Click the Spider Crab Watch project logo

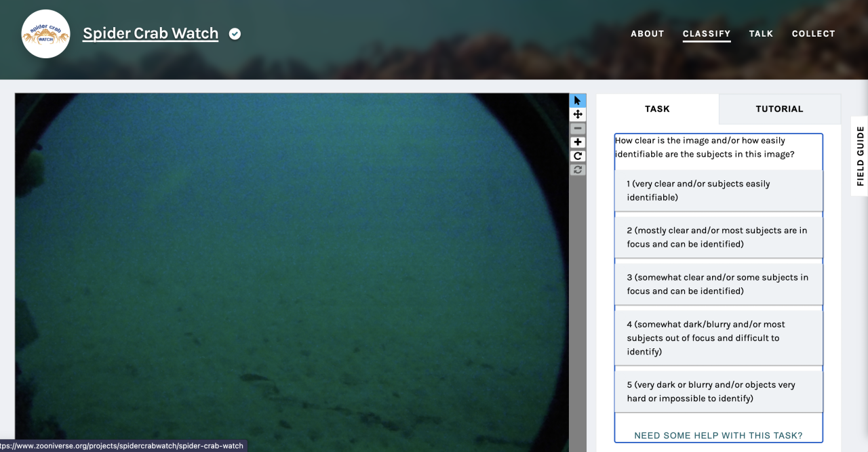pos(46,34)
